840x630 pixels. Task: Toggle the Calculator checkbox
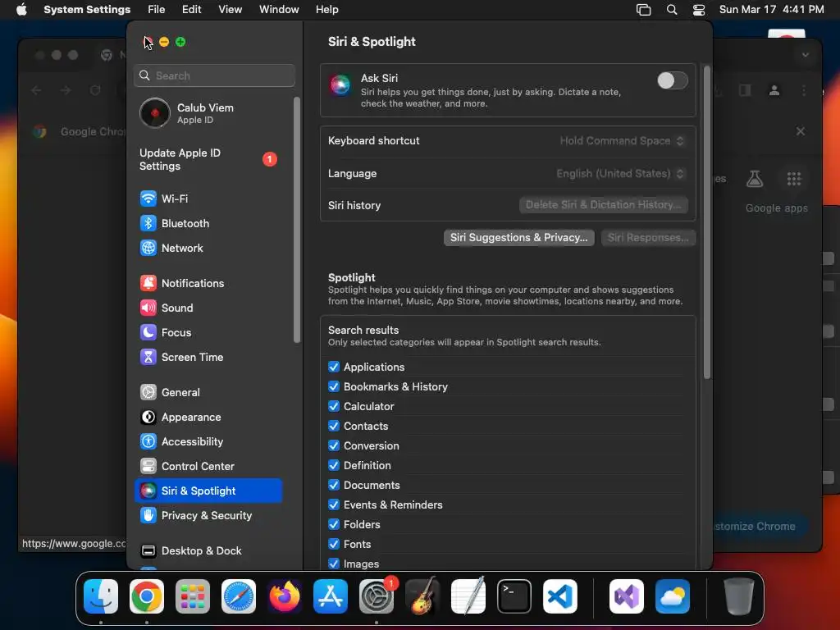[334, 407]
